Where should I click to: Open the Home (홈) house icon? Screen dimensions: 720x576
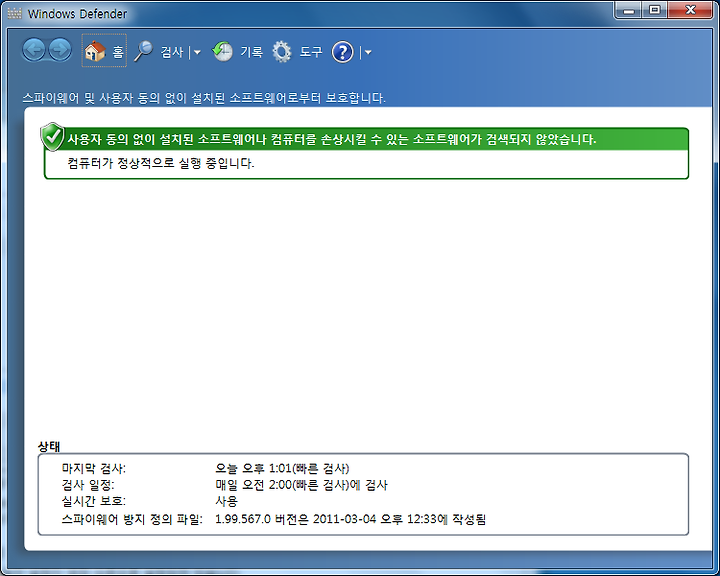95,51
